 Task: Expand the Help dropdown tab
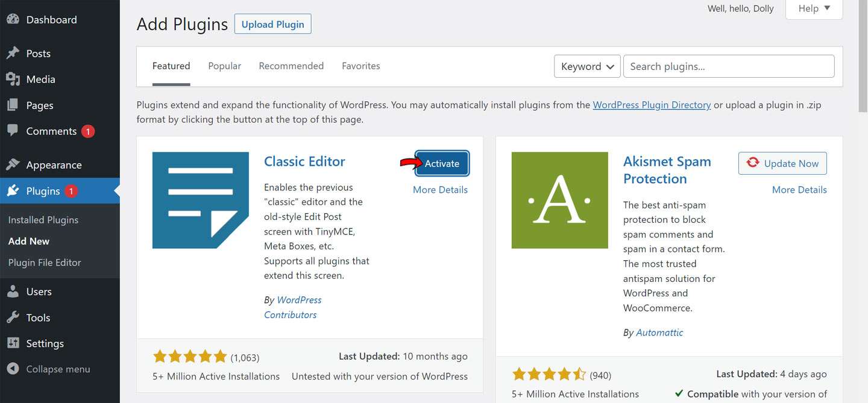click(814, 8)
